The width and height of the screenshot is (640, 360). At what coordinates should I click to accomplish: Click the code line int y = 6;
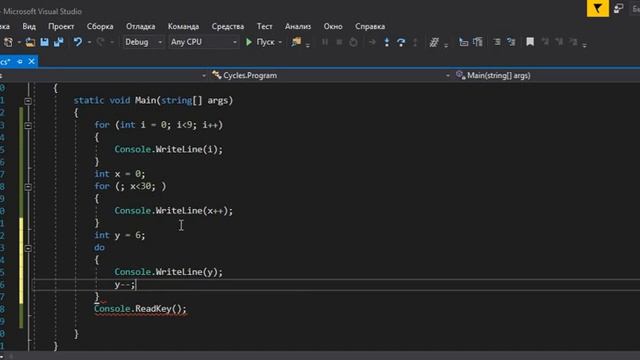coord(120,236)
